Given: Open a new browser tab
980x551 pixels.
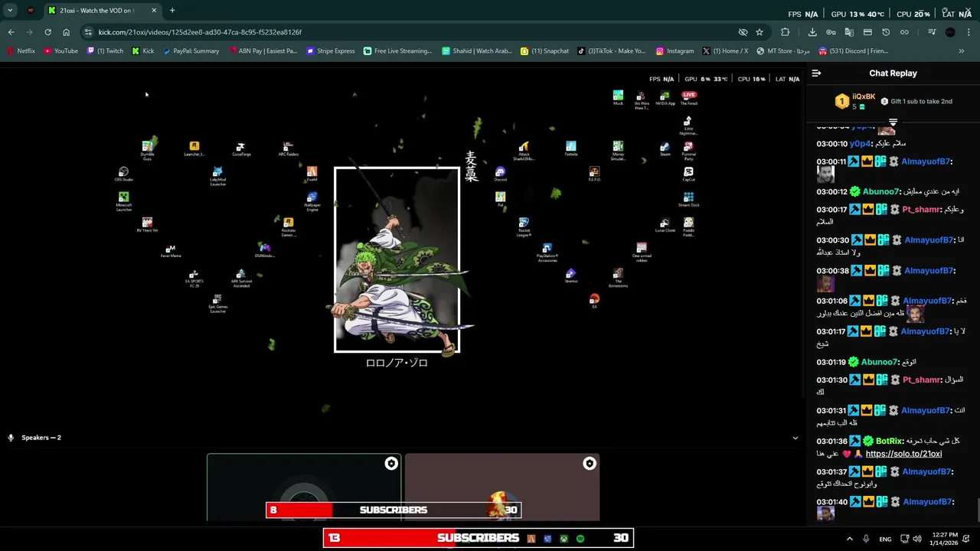Looking at the screenshot, I should [x=172, y=11].
